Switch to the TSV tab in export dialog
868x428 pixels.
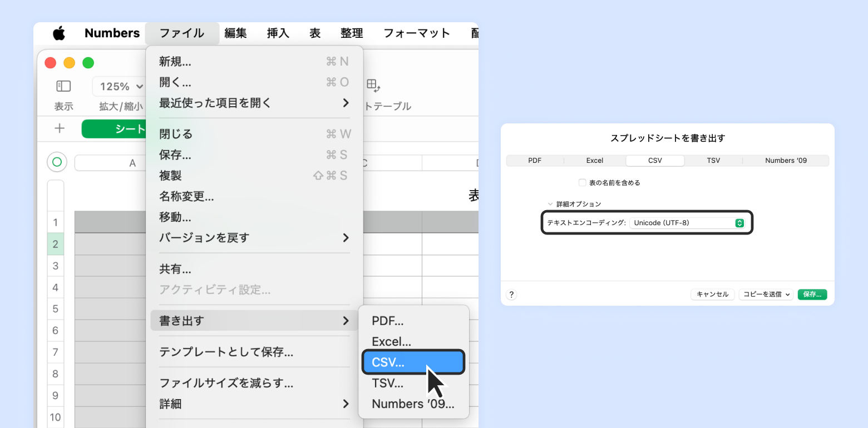pyautogui.click(x=713, y=161)
